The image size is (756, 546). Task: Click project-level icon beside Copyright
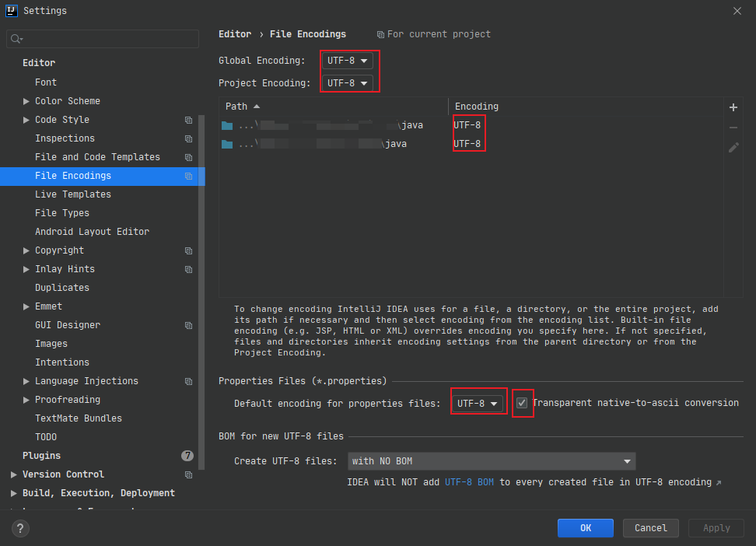[188, 250]
